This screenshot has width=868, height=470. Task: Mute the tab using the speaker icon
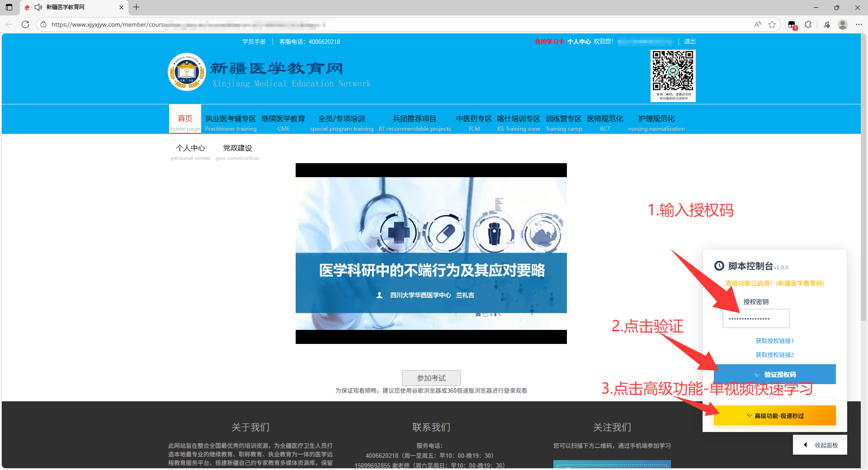[x=38, y=7]
